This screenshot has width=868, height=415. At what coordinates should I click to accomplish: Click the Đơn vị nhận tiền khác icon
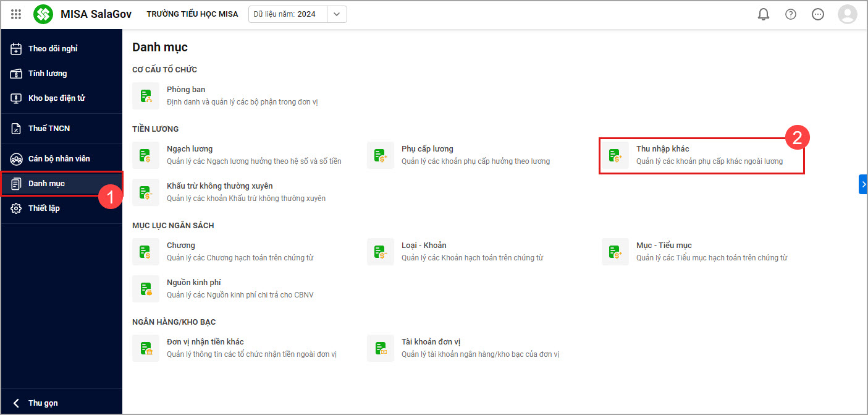146,348
